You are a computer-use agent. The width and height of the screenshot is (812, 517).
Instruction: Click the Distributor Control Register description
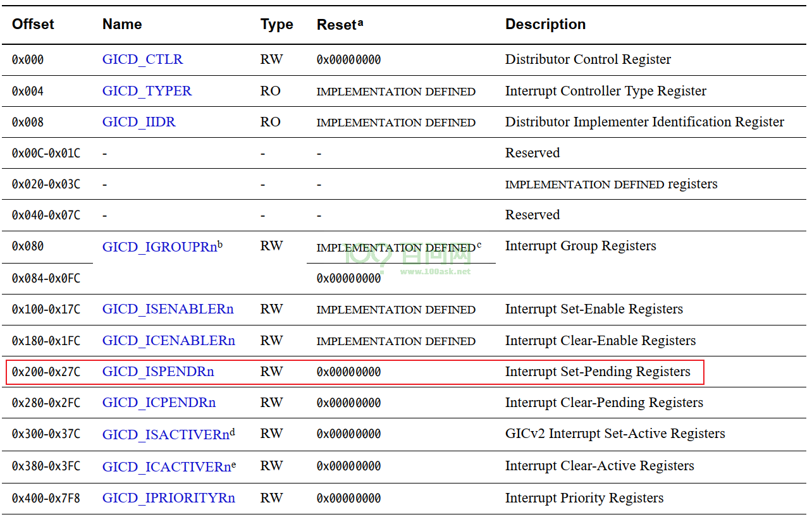(588, 59)
